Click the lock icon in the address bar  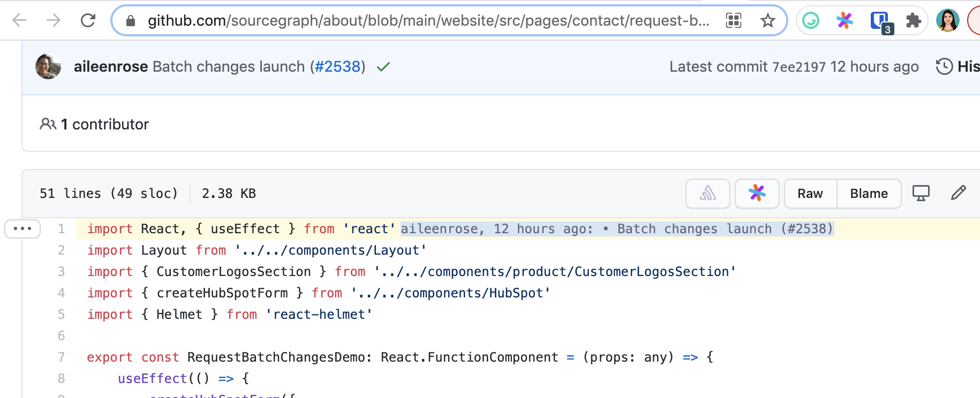click(130, 21)
